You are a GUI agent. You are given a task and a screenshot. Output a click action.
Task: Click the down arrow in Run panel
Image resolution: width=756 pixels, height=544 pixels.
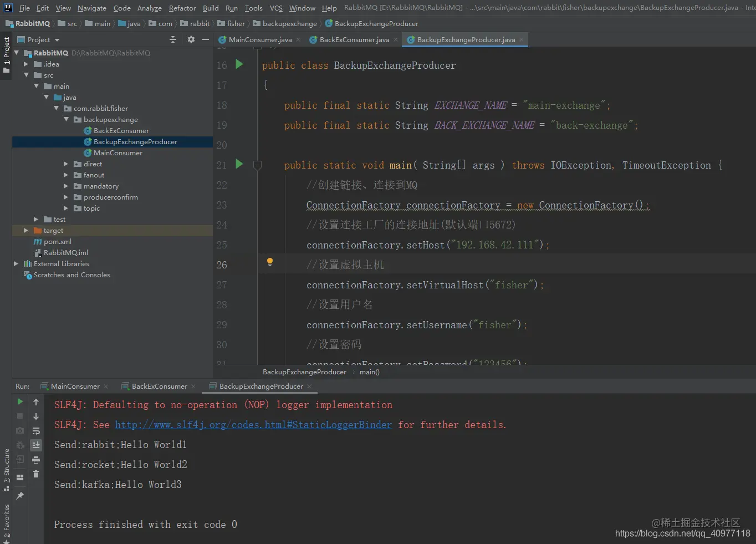(x=36, y=416)
